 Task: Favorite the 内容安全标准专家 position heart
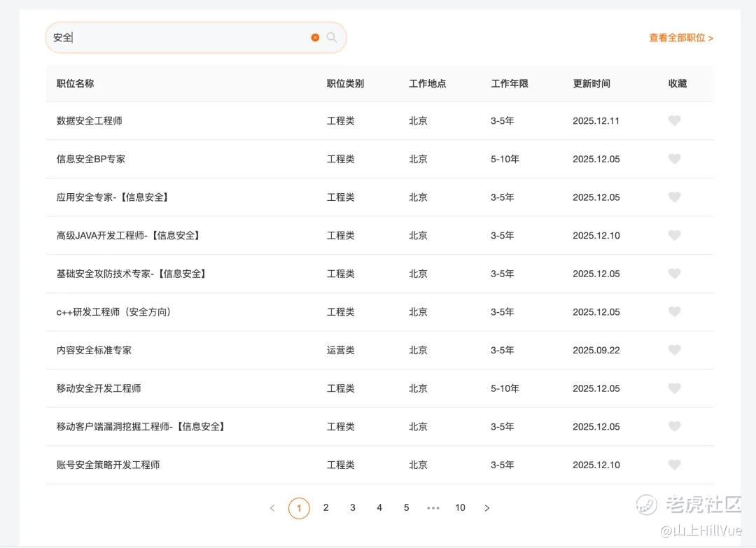pyautogui.click(x=675, y=350)
